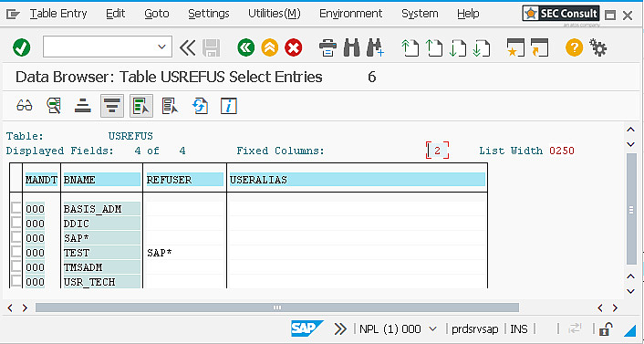Open the command field dropdown arrow
644x344 pixels.
[x=161, y=47]
